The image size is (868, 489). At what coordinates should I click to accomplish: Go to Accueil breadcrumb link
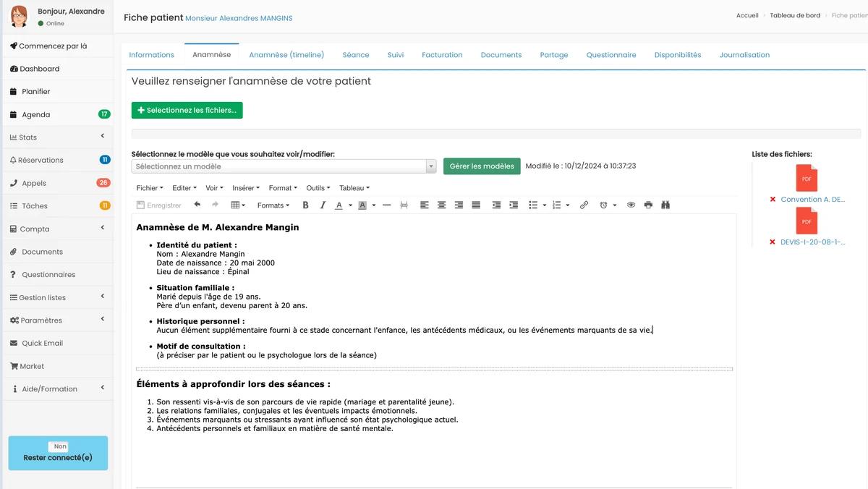pyautogui.click(x=747, y=15)
